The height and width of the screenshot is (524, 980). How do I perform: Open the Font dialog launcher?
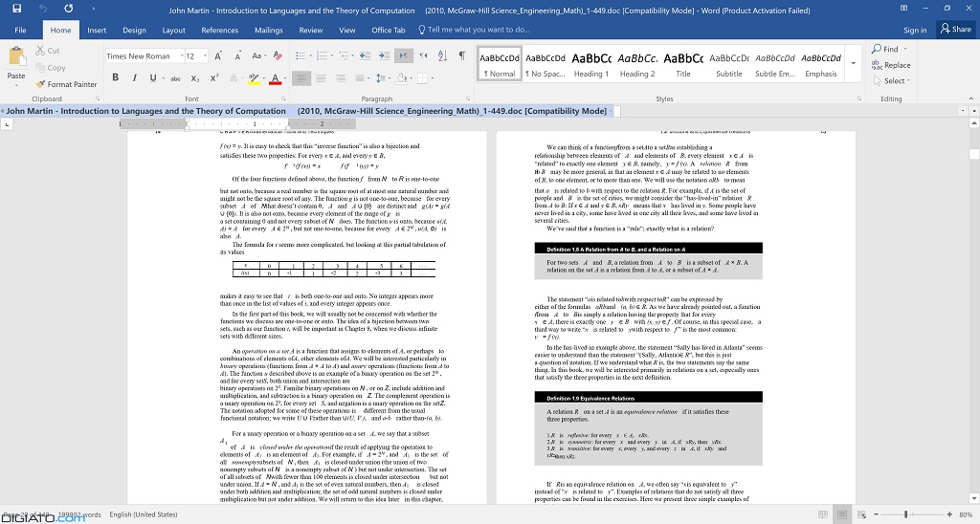[x=283, y=98]
